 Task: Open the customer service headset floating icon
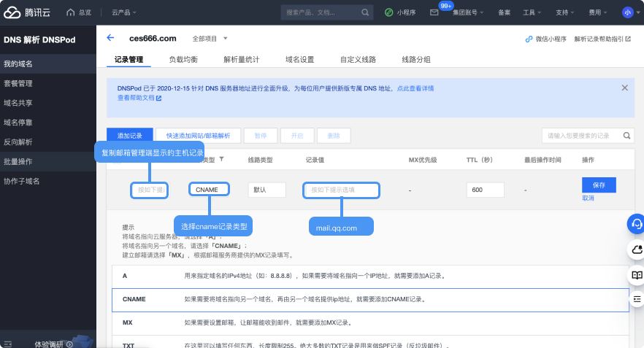point(636,223)
